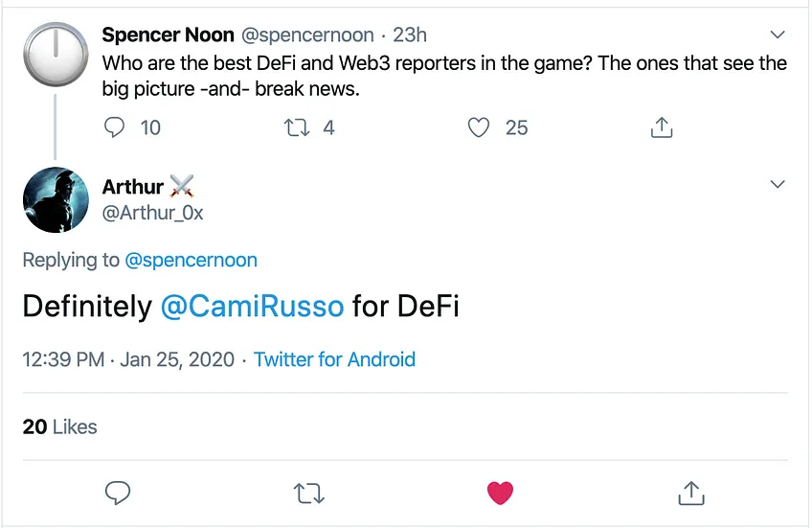Retweet Arthur's reply with bottom retweet icon
Image resolution: width=812 pixels, height=528 pixels.
tap(308, 494)
